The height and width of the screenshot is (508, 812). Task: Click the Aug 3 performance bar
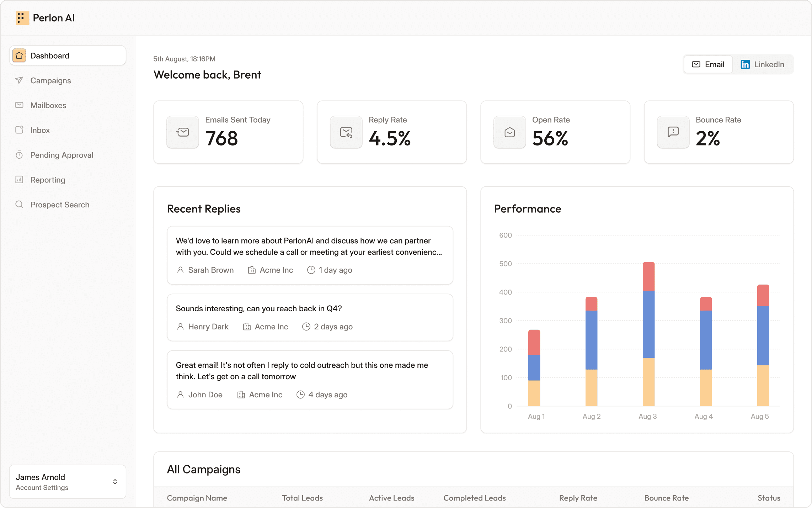pyautogui.click(x=648, y=334)
